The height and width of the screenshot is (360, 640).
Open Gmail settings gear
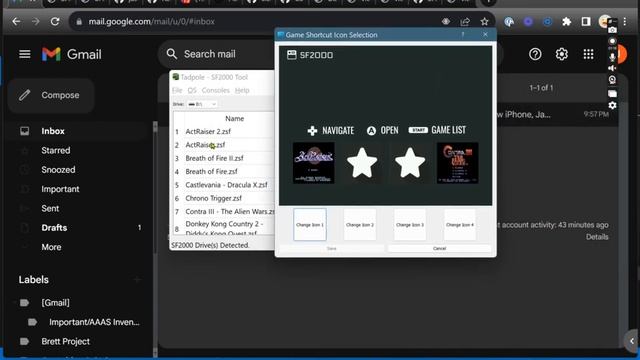[562, 54]
